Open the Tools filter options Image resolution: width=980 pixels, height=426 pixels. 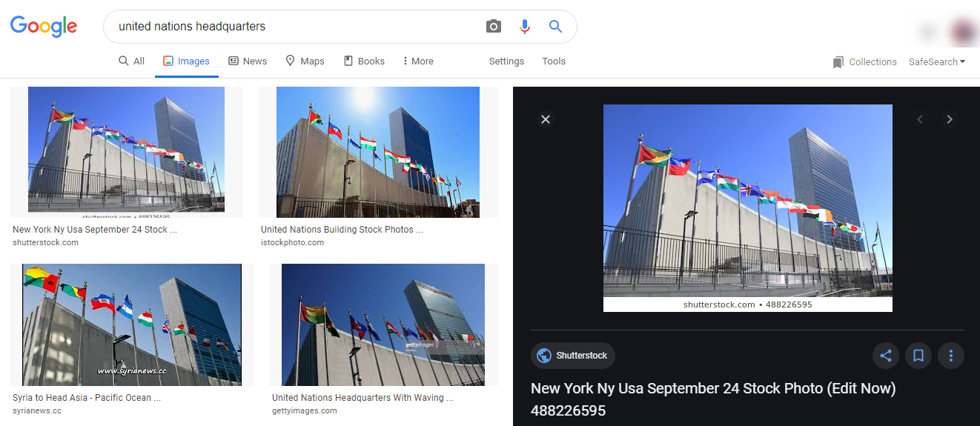pyautogui.click(x=554, y=61)
